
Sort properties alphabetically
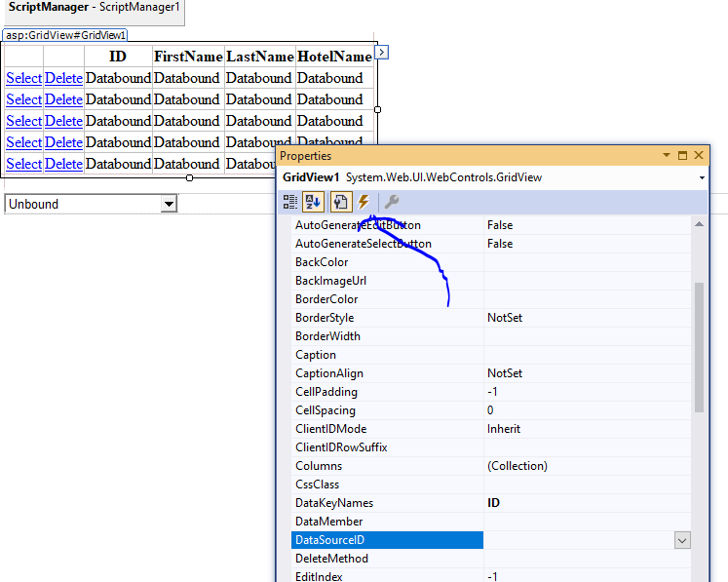[x=314, y=202]
